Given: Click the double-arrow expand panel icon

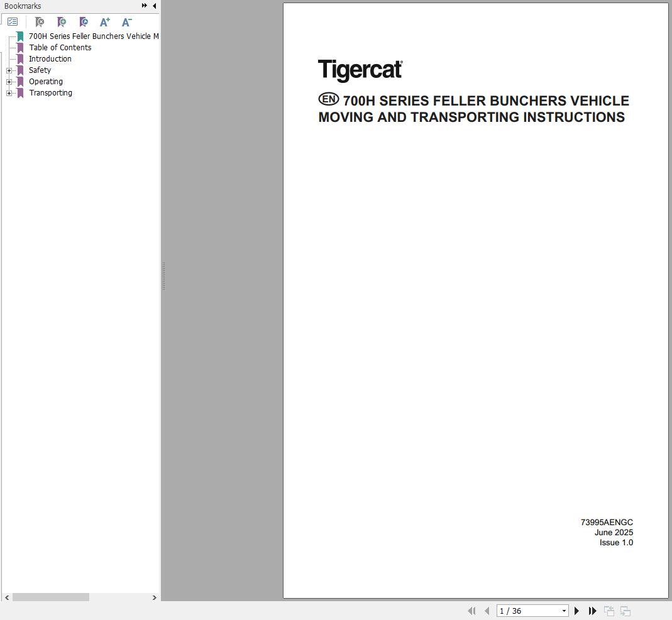Looking at the screenshot, I should coord(145,6).
